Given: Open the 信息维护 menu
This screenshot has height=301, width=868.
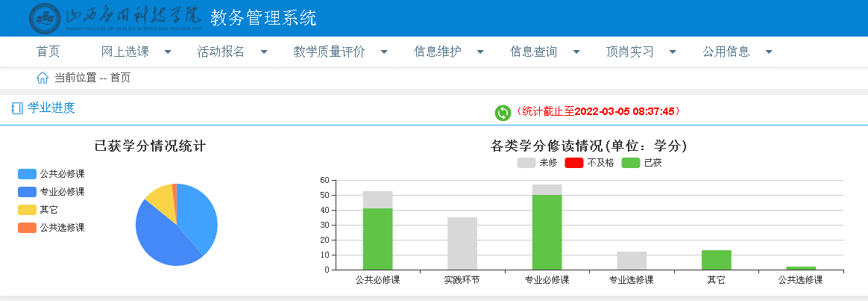Looking at the screenshot, I should pyautogui.click(x=437, y=52).
